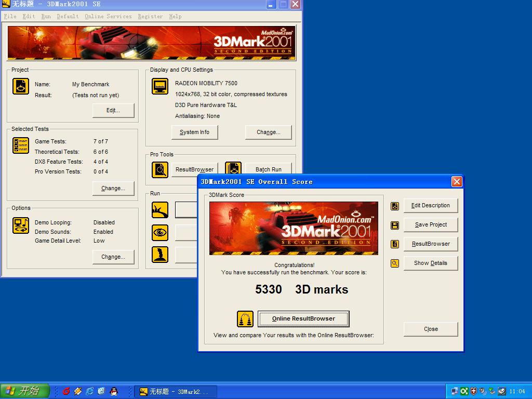This screenshot has width=532, height=399.
Task: Click the "RADEON MOBILITY 7500" text
Action: (x=206, y=83)
